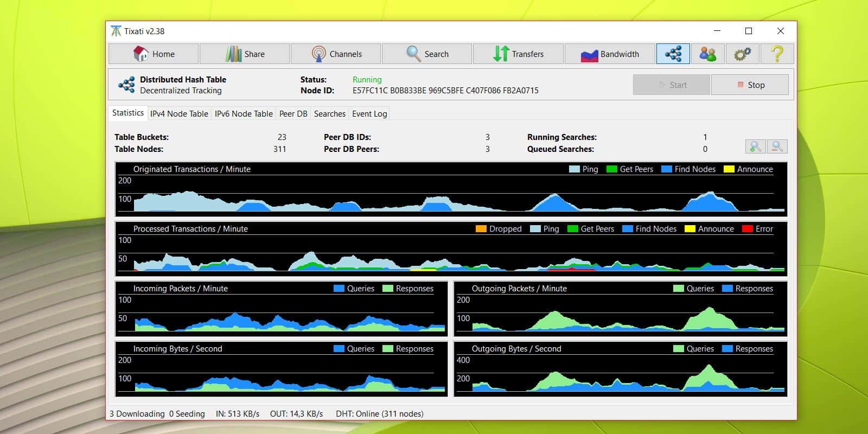Click Error swatch in Processed Transactions legend
The width and height of the screenshot is (868, 434).
click(x=748, y=229)
